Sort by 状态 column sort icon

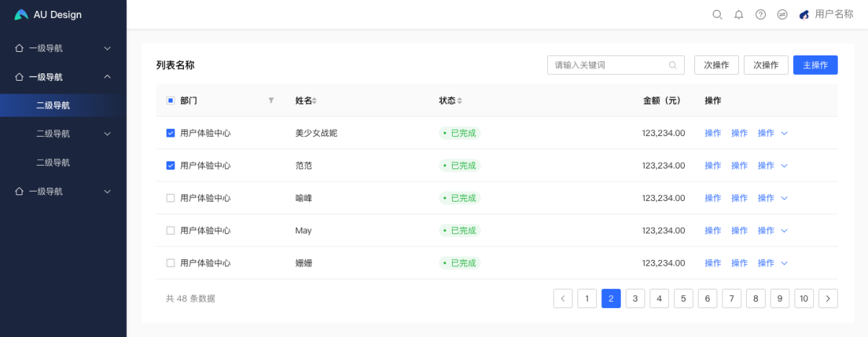459,101
